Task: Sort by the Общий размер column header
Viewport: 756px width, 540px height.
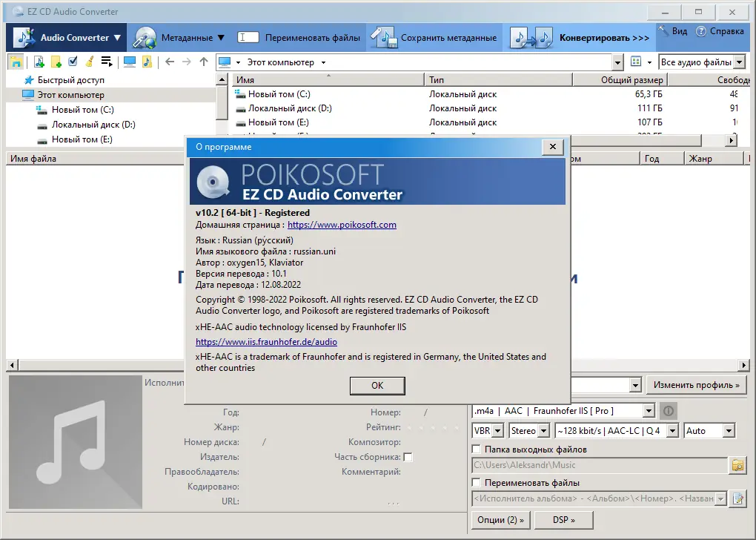Action: pos(619,79)
